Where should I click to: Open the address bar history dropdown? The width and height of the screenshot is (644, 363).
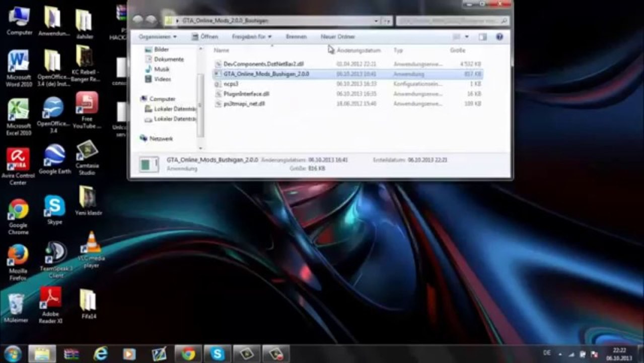(376, 21)
